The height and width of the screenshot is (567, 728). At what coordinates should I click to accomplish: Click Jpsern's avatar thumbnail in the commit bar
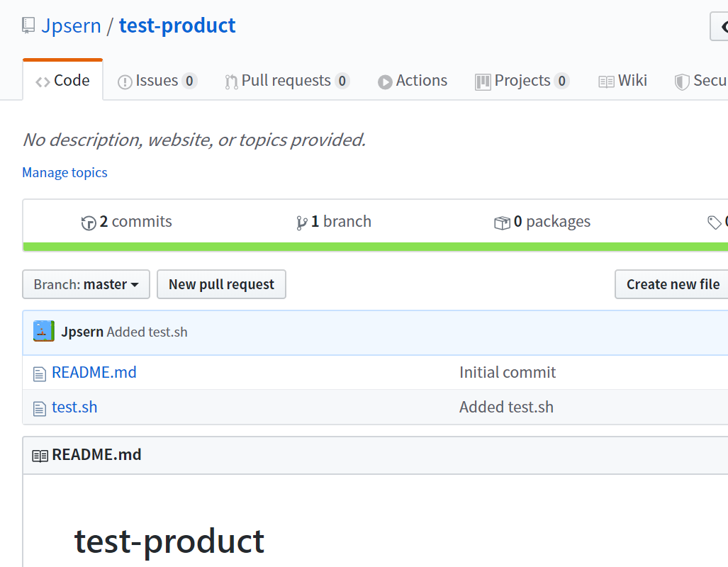[x=43, y=331]
